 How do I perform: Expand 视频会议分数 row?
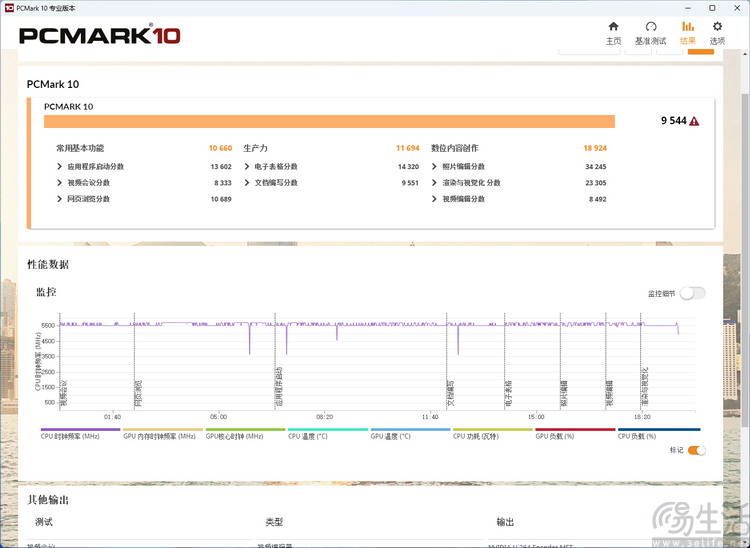(59, 183)
